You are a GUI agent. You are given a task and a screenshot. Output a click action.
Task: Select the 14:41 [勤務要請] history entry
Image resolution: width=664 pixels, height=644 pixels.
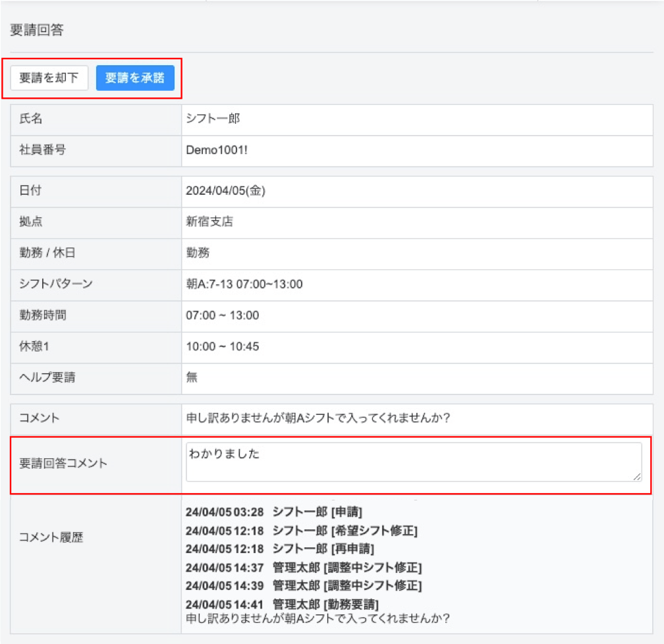click(x=285, y=603)
